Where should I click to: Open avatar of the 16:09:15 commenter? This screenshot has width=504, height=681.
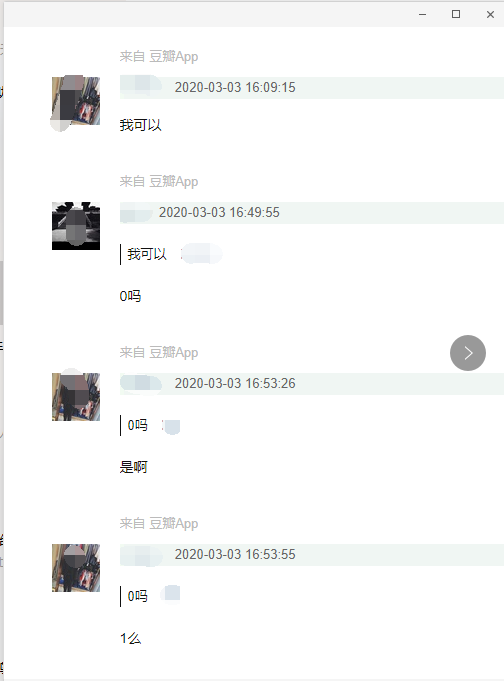click(76, 101)
